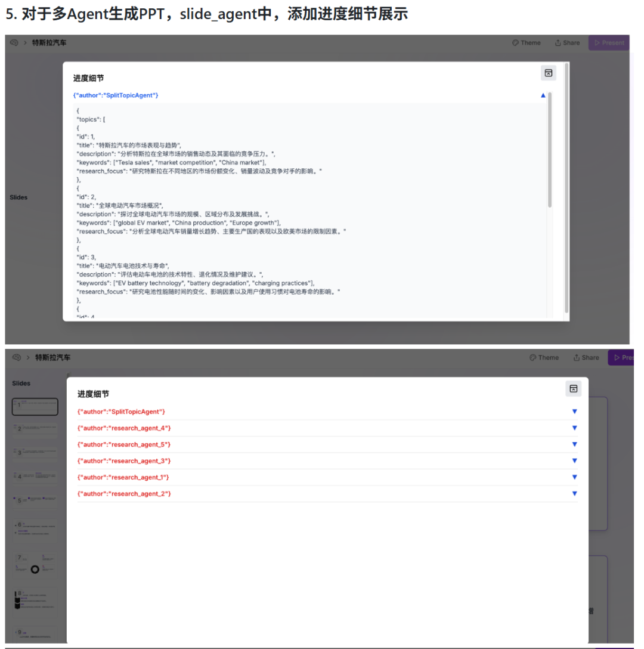Click the collapse panel icon in 进度细节 dialog
This screenshot has height=649, width=644.
click(x=549, y=73)
